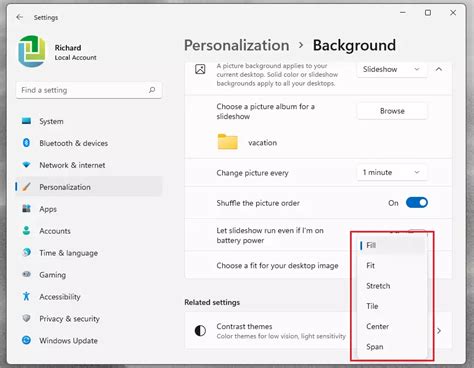Screen dimensions: 474x368
Task: Open the Slideshow background type dropdown
Action: [392, 69]
